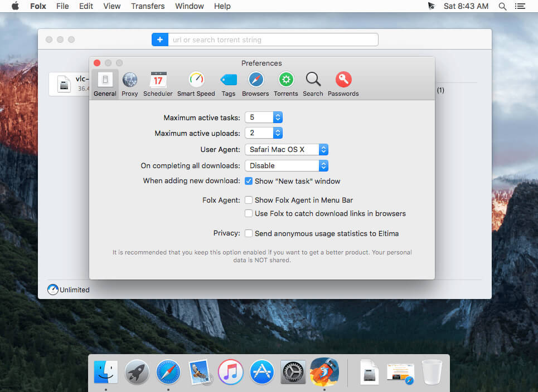
Task: Open the Browsers preferences pane
Action: point(255,84)
